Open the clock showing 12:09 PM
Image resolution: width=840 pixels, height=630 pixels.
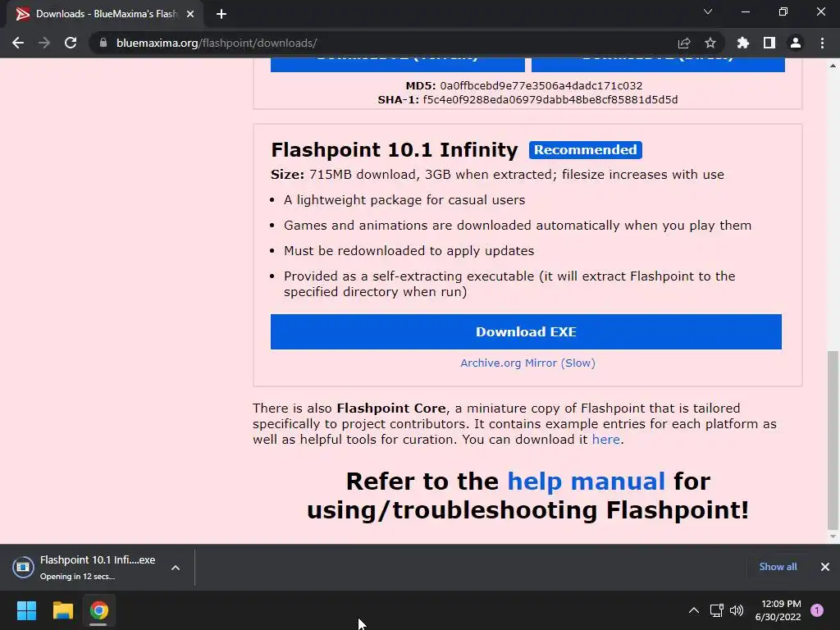778,610
